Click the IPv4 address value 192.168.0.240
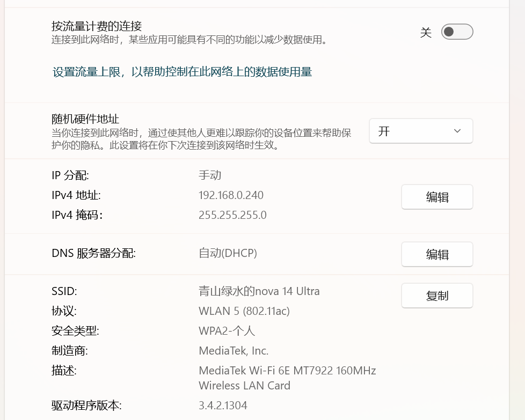Screen dimensions: 525x420 pos(231,195)
